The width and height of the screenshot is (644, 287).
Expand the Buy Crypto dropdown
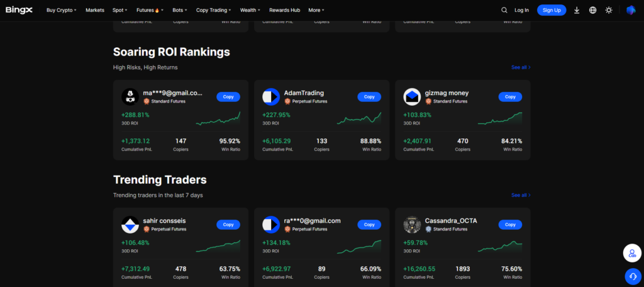(x=62, y=10)
